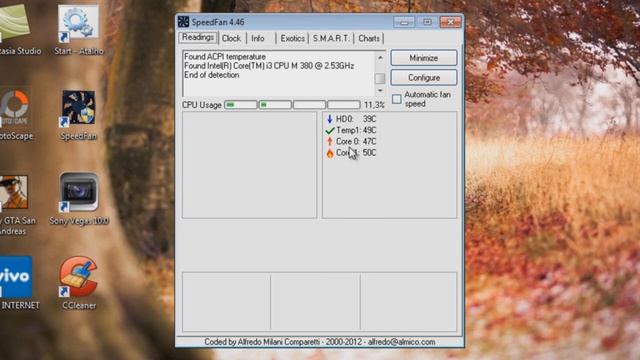Click the 'End of detection' log line
The image size is (640, 360).
click(211, 75)
